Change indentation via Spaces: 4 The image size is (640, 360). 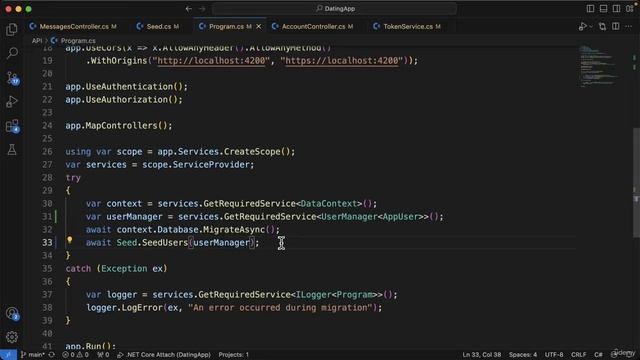pos(523,355)
